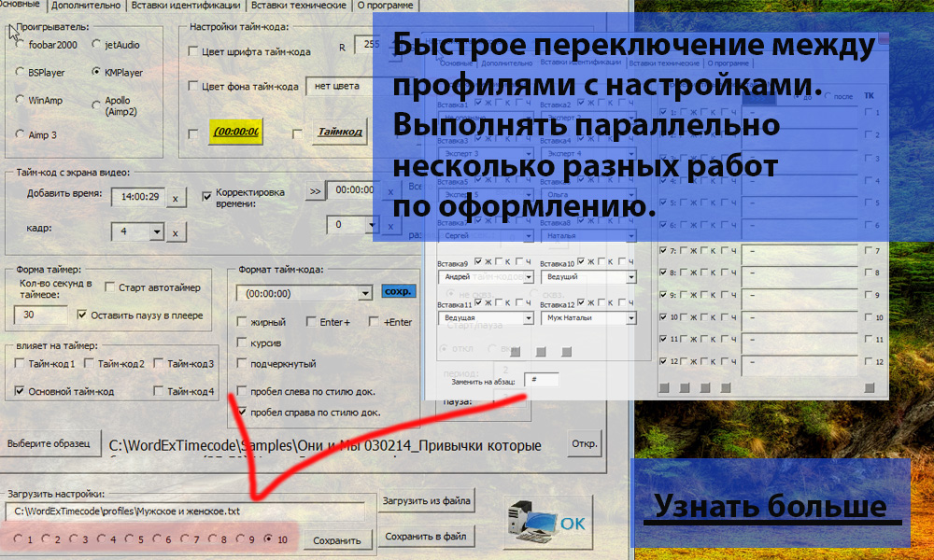Open the О программе tab

click(385, 6)
